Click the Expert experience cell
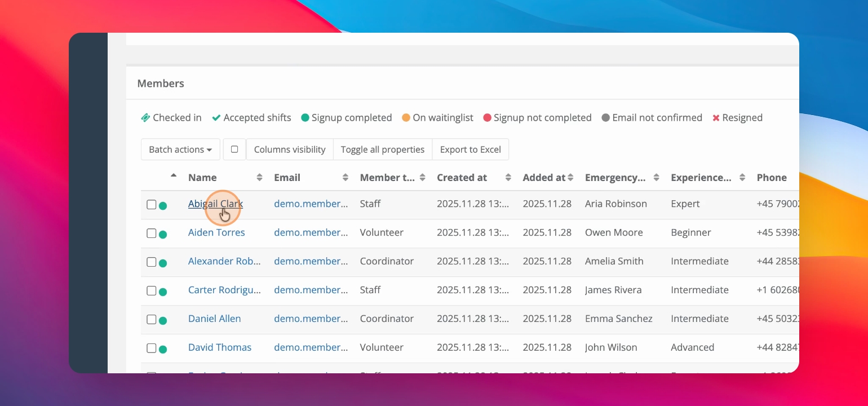Viewport: 868px width, 406px height. 685,204
